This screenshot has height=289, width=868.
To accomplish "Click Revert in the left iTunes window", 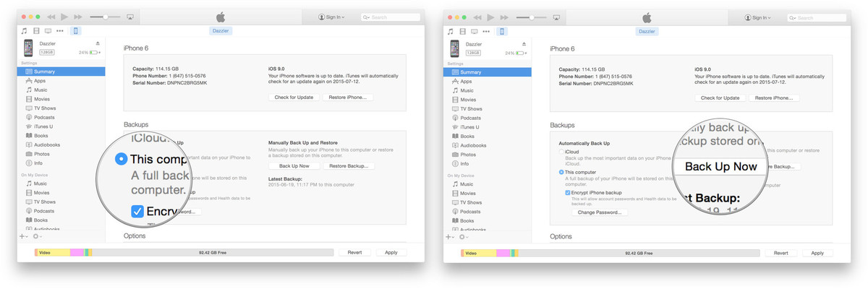I will 354,253.
